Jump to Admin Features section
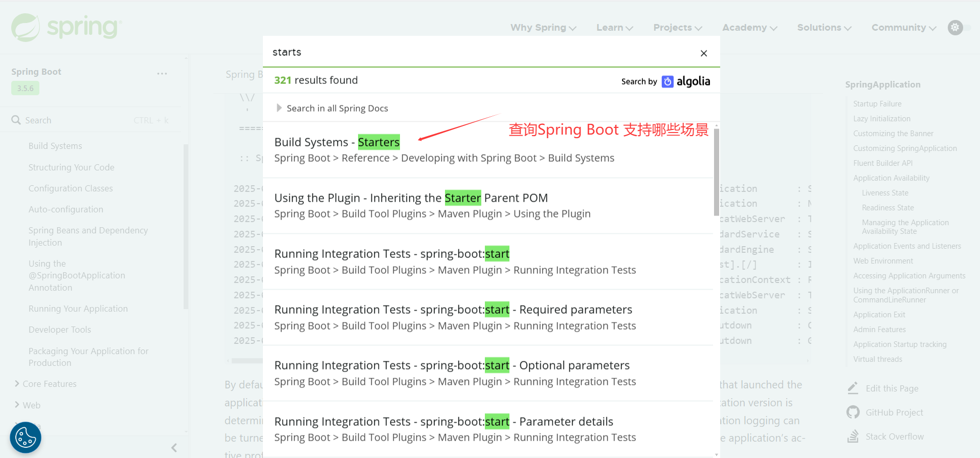 (x=879, y=330)
